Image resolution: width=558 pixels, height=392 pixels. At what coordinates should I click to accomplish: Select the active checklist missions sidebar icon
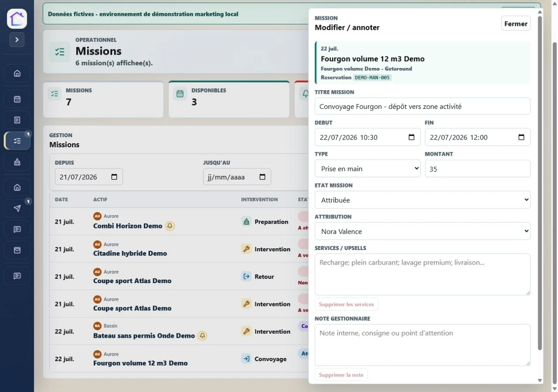17,141
